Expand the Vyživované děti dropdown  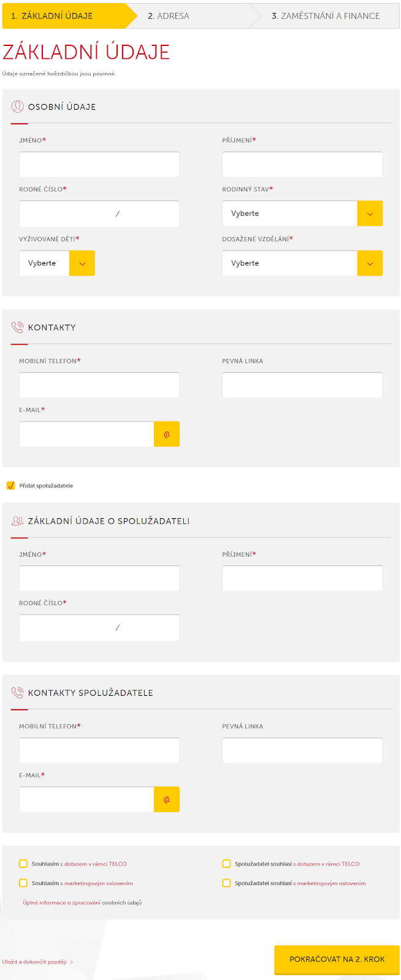(57, 263)
